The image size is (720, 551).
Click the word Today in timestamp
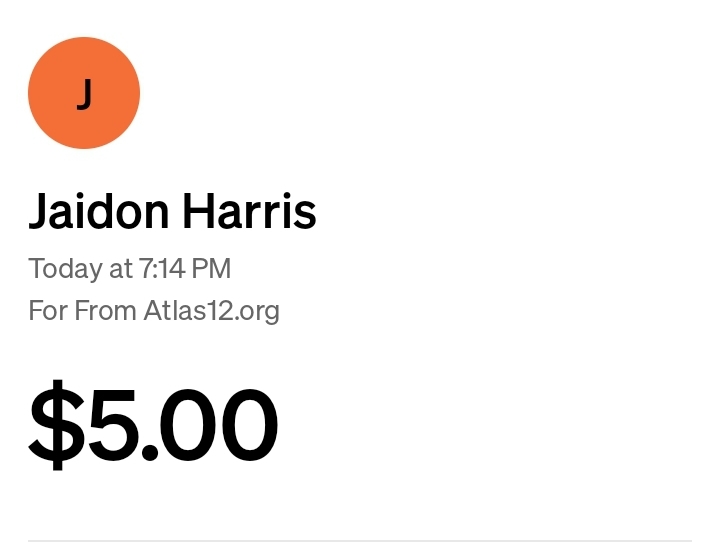pos(65,269)
